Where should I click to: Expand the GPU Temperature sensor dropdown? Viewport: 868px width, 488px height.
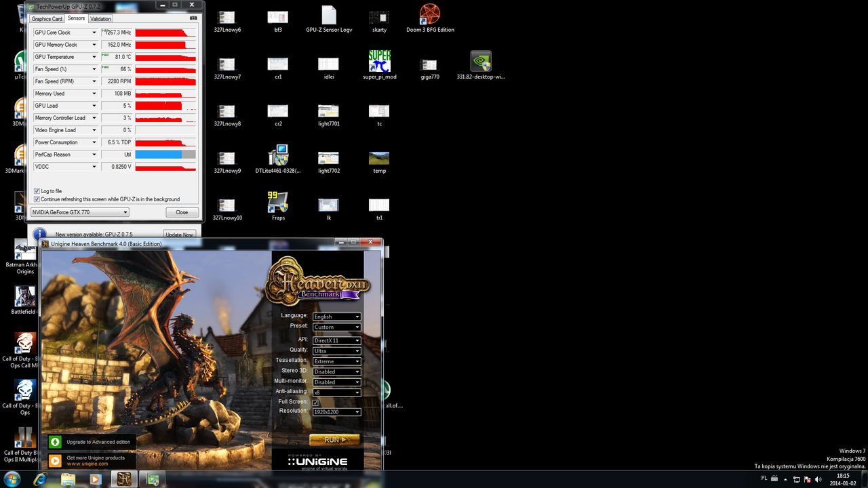(94, 57)
